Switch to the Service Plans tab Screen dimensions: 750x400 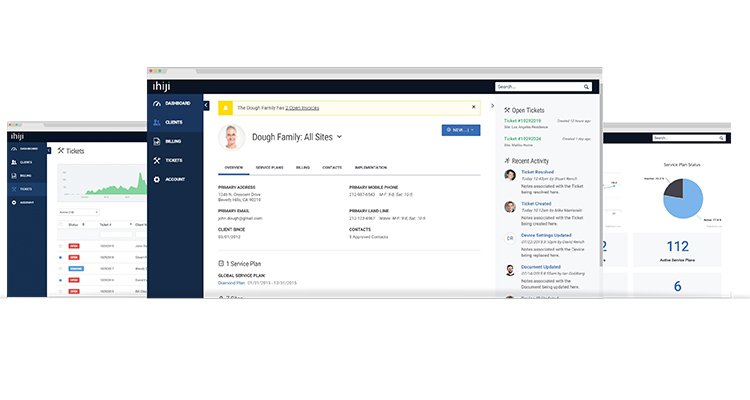[x=269, y=167]
